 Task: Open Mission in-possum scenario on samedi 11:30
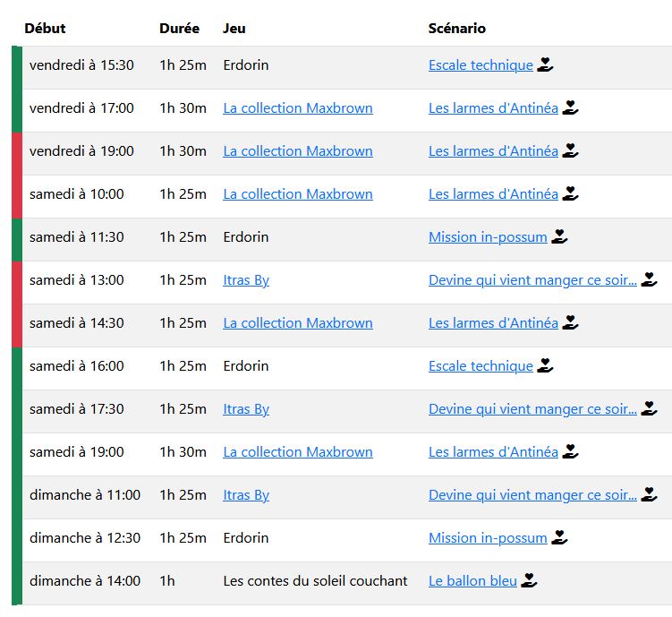pyautogui.click(x=488, y=237)
